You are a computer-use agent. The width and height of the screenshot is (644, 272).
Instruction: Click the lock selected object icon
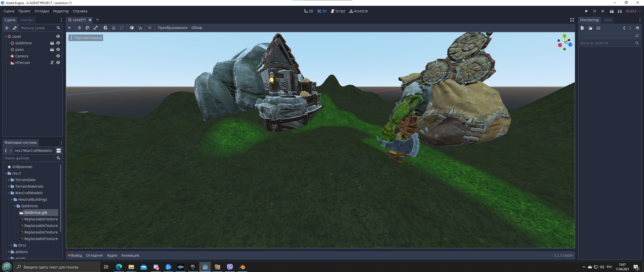(114, 28)
